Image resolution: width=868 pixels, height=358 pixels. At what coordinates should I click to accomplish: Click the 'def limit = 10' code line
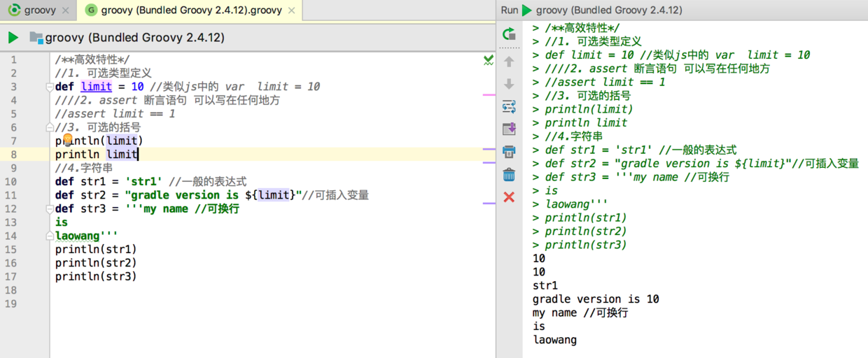coord(188,87)
